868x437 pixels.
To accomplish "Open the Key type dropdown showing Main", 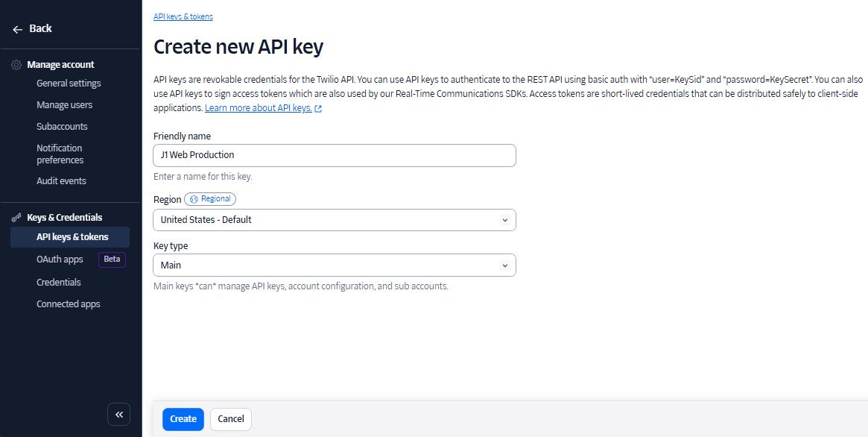I will [x=334, y=265].
